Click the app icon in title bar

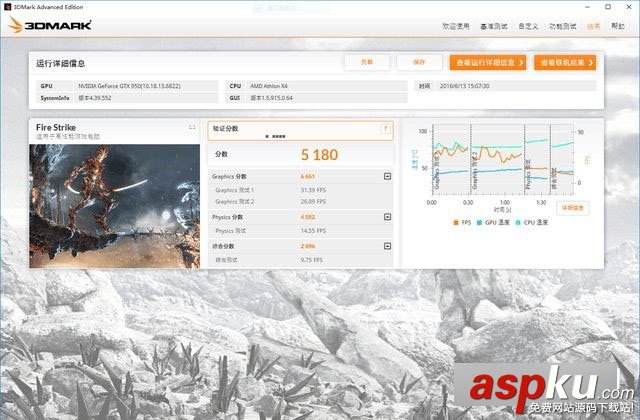7,7
